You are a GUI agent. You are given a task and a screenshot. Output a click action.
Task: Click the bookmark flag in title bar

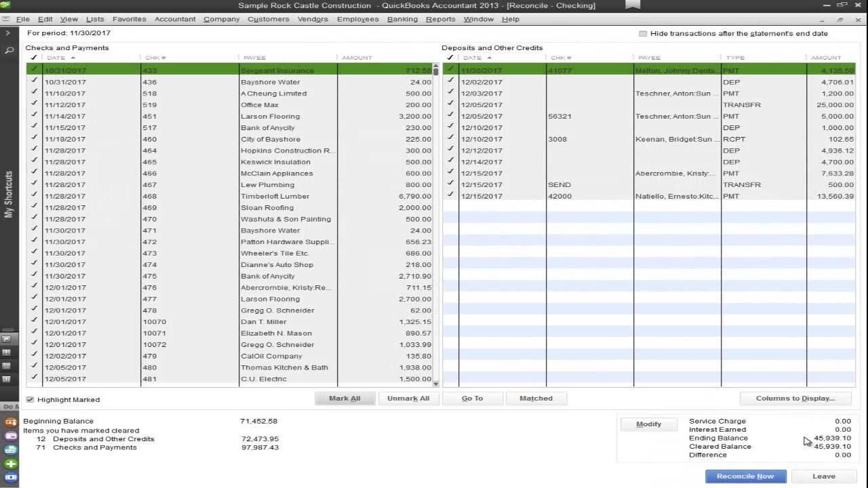(633, 5)
